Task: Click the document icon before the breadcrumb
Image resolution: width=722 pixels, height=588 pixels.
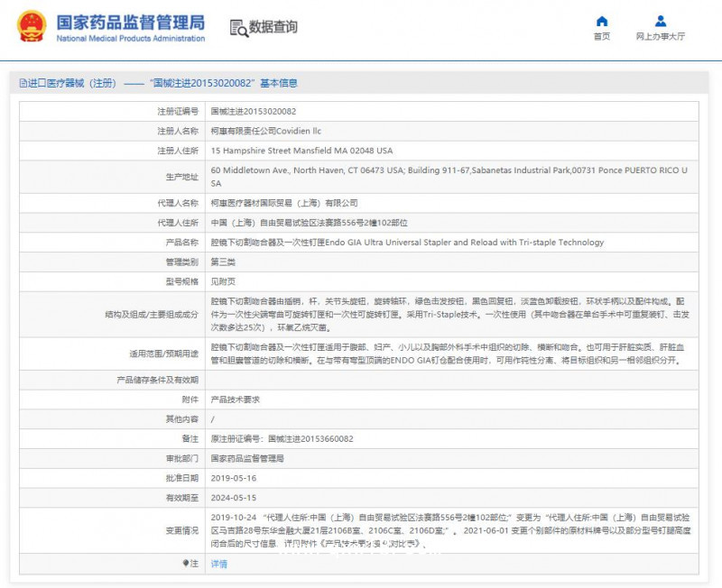Action: pos(23,83)
